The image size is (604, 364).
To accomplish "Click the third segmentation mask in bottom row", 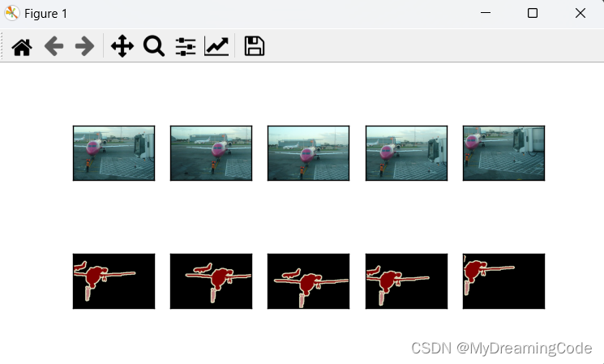I will 309,281.
